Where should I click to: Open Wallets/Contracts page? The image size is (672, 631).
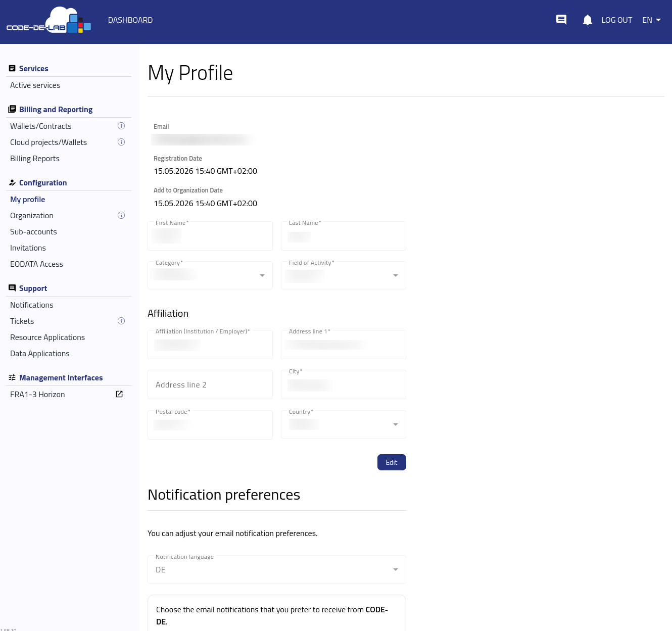click(x=41, y=126)
